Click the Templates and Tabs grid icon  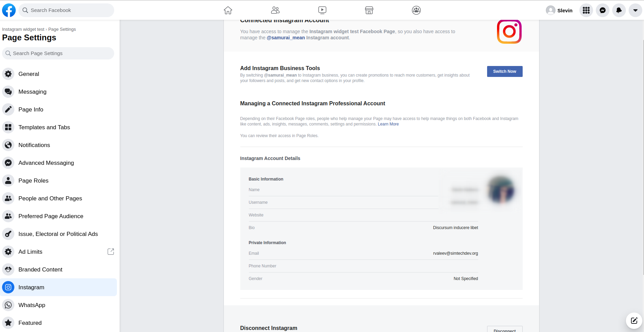pyautogui.click(x=8, y=127)
